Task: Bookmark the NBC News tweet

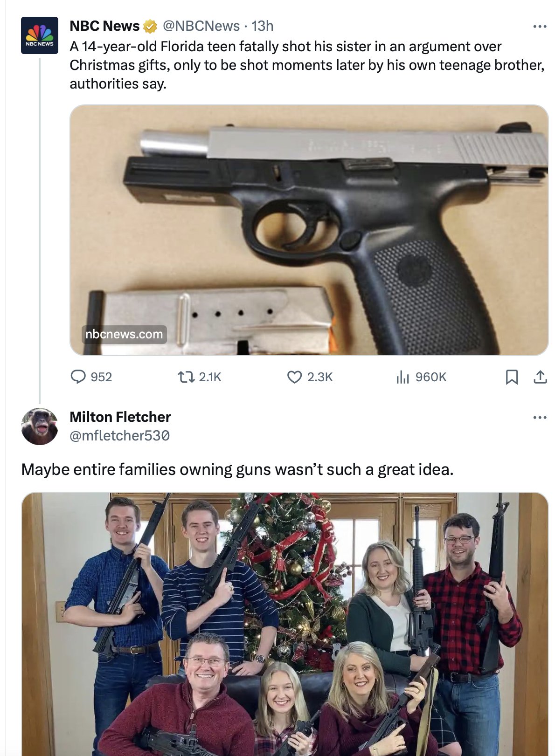Action: point(512,377)
